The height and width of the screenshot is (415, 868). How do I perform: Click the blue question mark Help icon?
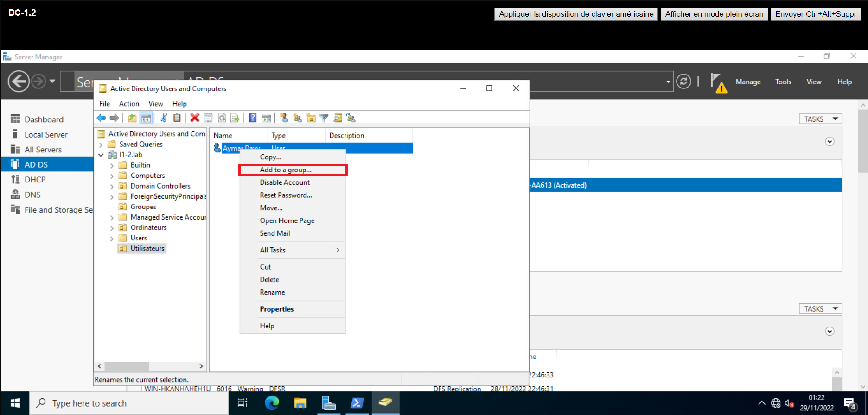point(253,118)
